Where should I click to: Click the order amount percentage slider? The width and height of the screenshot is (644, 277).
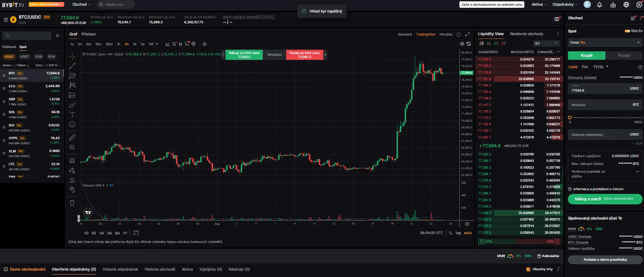pos(605,118)
